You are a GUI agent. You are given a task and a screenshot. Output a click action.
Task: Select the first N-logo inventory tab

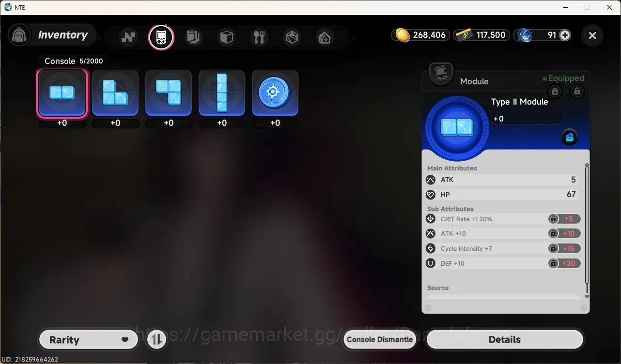pyautogui.click(x=128, y=37)
